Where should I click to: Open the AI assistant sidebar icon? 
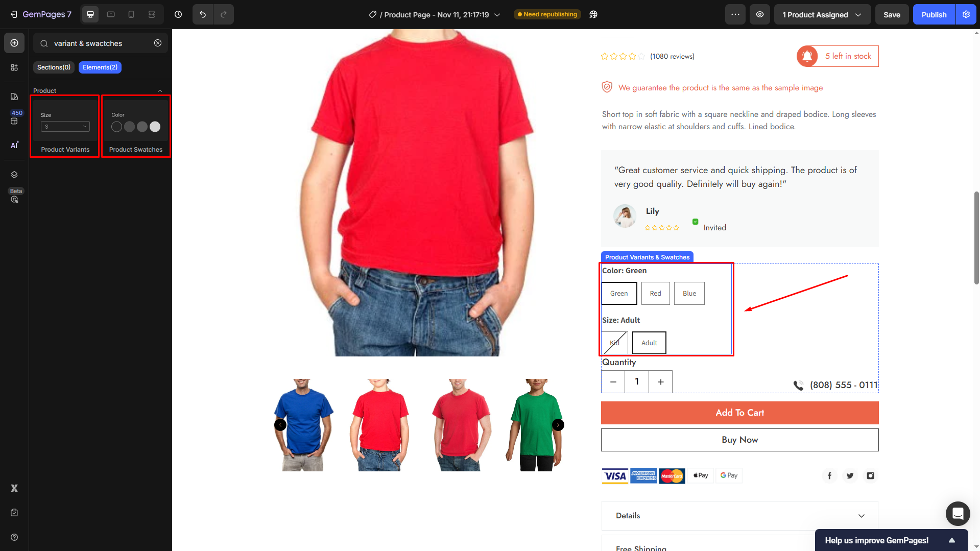point(14,145)
